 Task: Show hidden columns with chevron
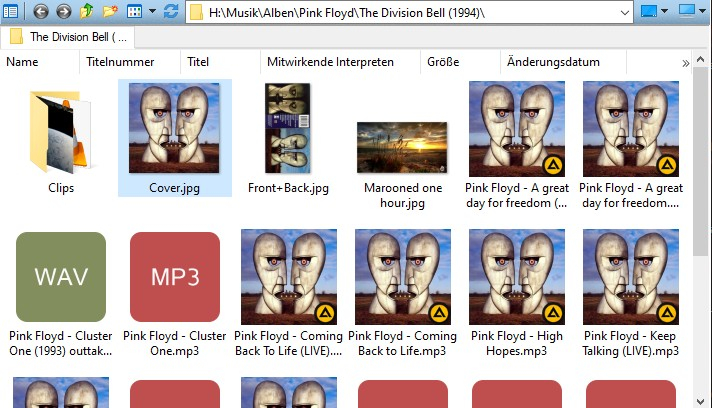pyautogui.click(x=685, y=64)
